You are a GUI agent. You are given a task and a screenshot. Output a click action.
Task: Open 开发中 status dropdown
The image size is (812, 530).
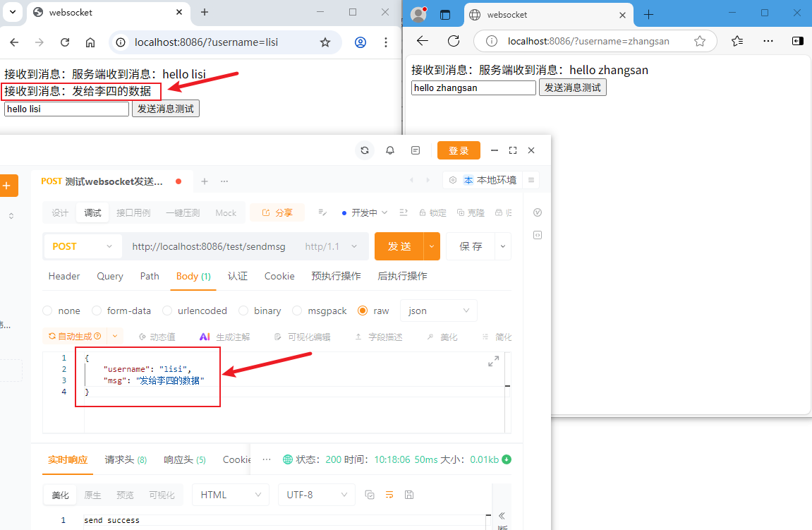(365, 213)
